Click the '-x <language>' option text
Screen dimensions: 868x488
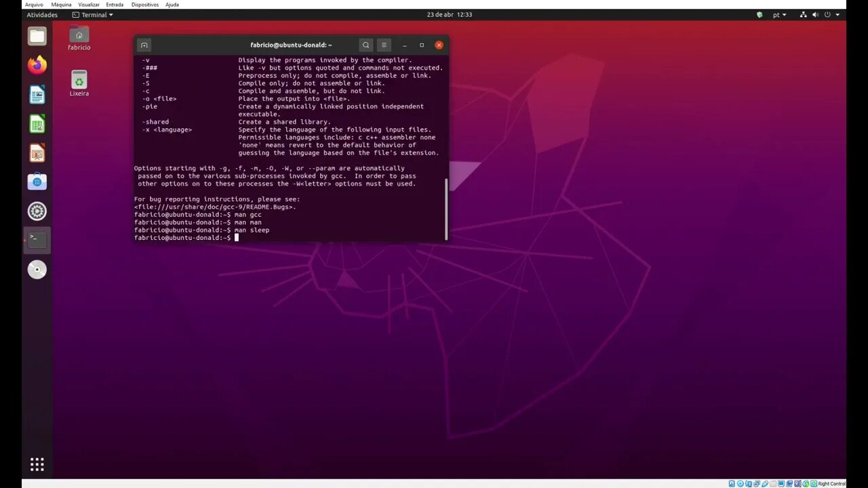pos(167,129)
